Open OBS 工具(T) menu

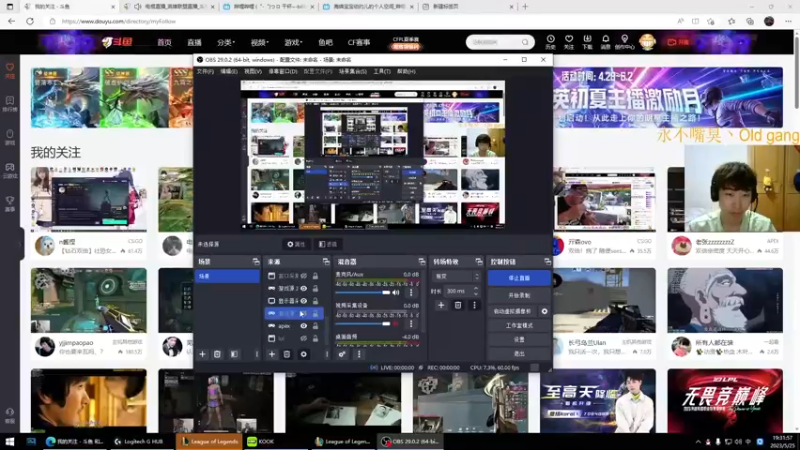tap(382, 71)
